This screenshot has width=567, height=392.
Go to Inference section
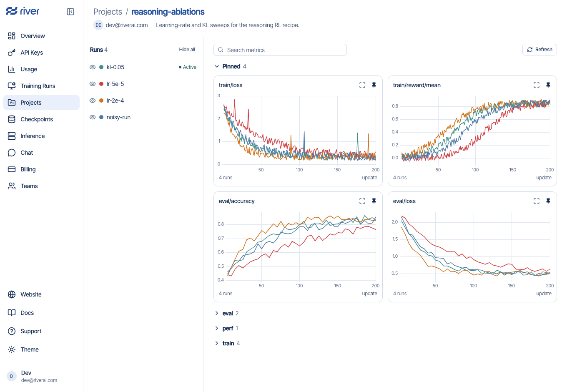click(41, 136)
